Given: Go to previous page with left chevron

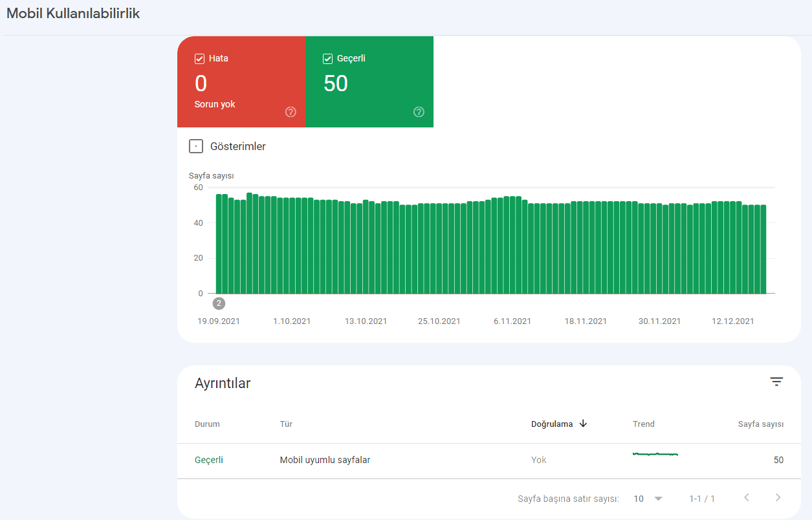Looking at the screenshot, I should (747, 497).
